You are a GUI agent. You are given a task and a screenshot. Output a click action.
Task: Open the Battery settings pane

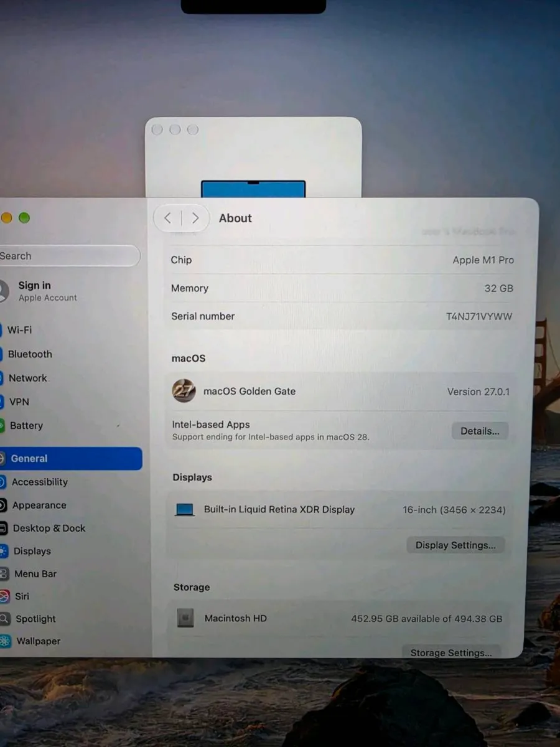[x=26, y=426]
